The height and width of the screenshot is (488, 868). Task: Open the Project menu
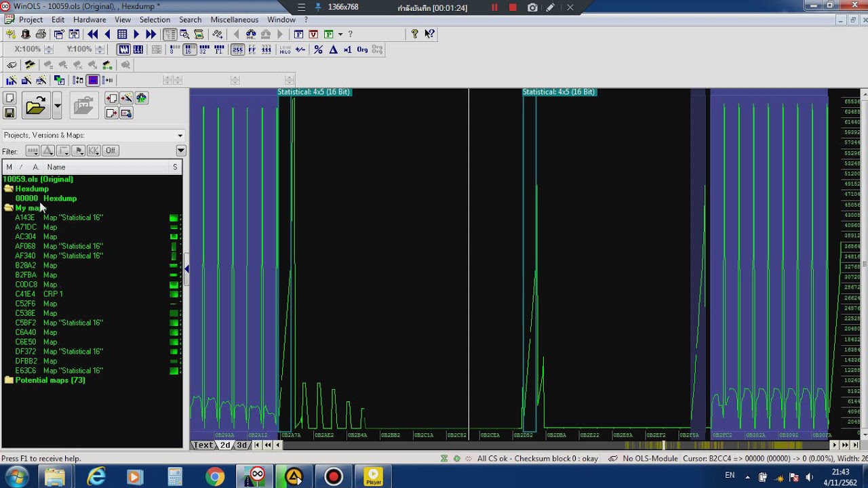pos(31,20)
